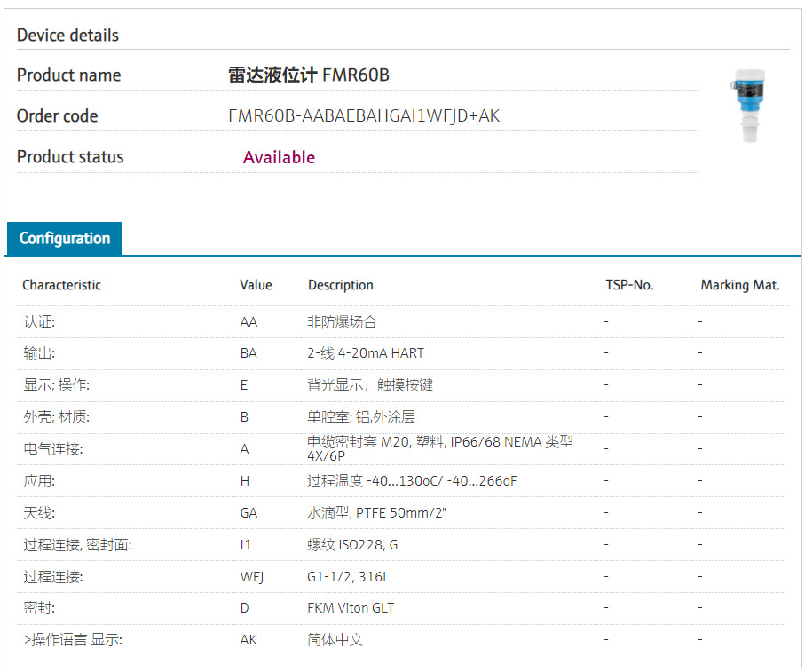
Task: Click value D in the 密封 row
Action: (x=244, y=608)
